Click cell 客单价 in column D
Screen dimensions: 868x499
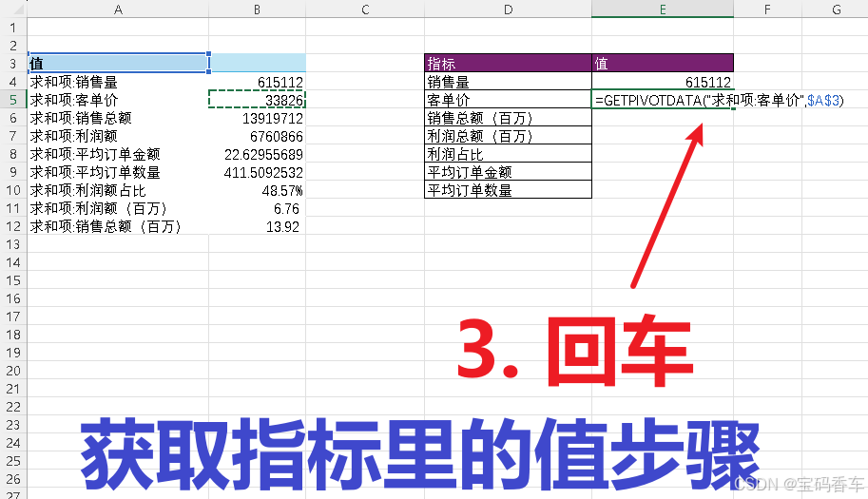508,100
